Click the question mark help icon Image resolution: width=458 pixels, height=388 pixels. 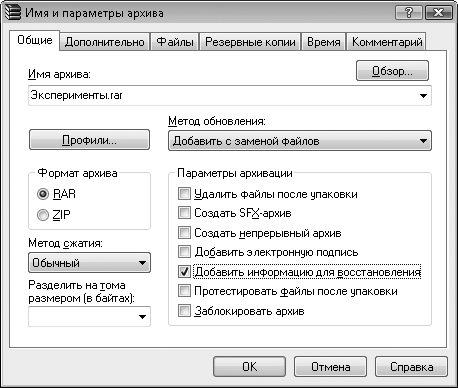click(x=409, y=13)
